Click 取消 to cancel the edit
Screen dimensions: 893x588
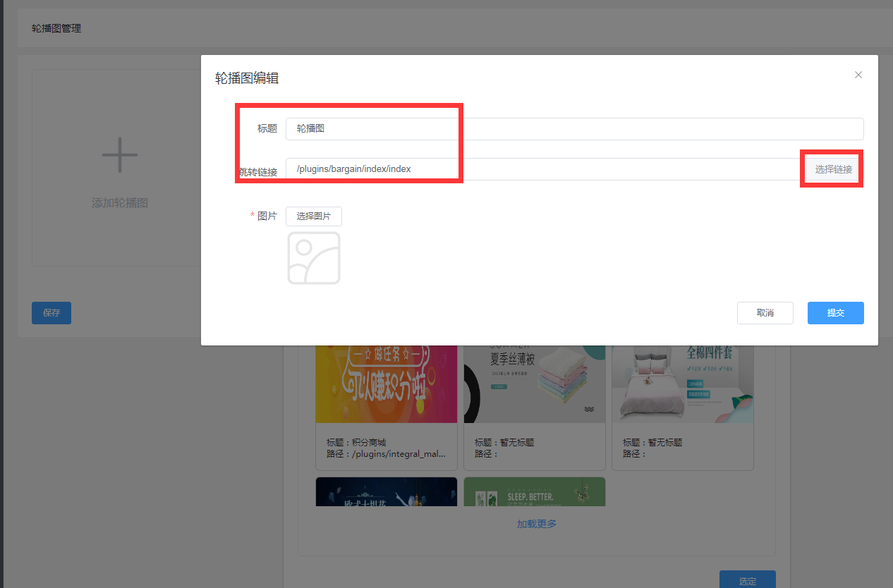(765, 313)
